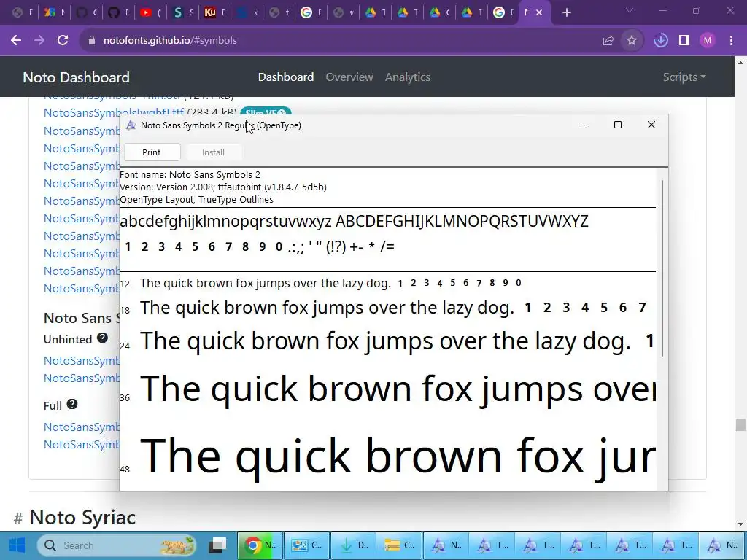Open the File Explorer taskbar item

click(x=399, y=545)
